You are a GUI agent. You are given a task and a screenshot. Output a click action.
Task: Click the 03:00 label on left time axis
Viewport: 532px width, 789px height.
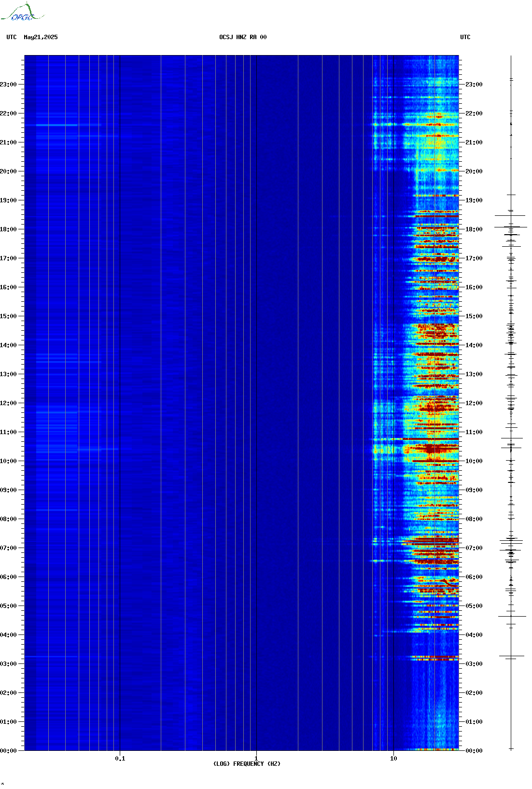8,664
